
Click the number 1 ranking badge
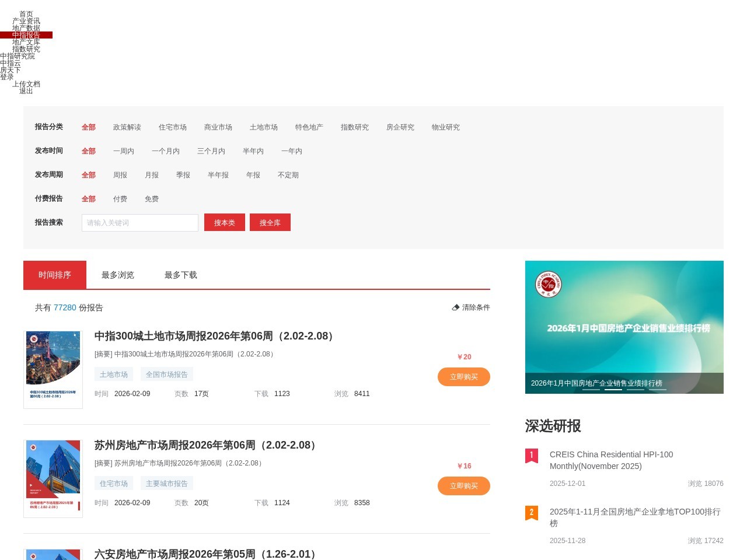pyautogui.click(x=531, y=456)
